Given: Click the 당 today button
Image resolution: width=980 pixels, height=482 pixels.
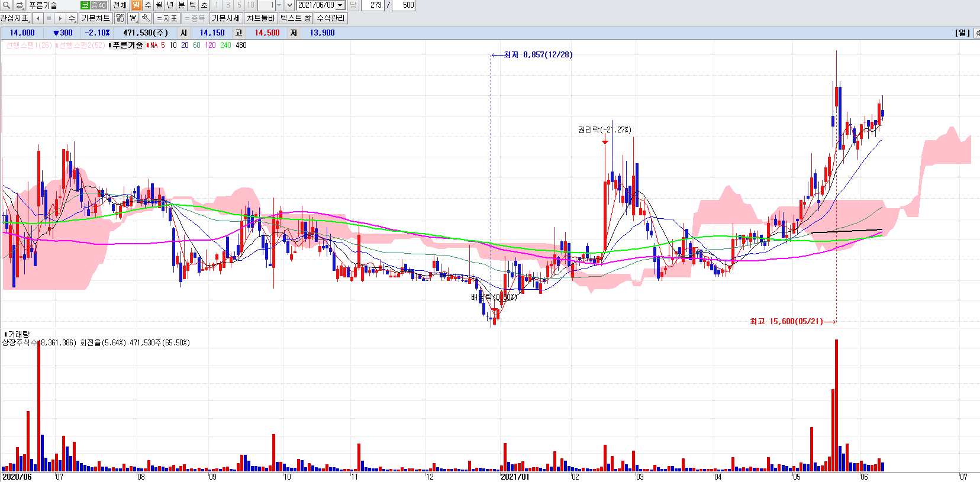Looking at the screenshot, I should (353, 5).
